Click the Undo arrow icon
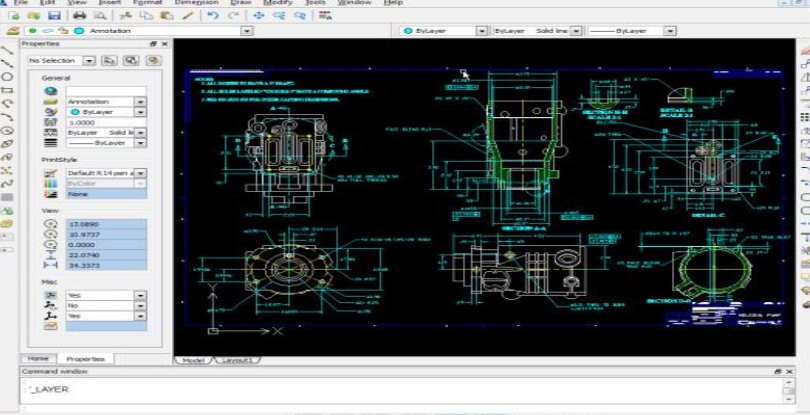Image resolution: width=810 pixels, height=415 pixels. click(x=212, y=16)
